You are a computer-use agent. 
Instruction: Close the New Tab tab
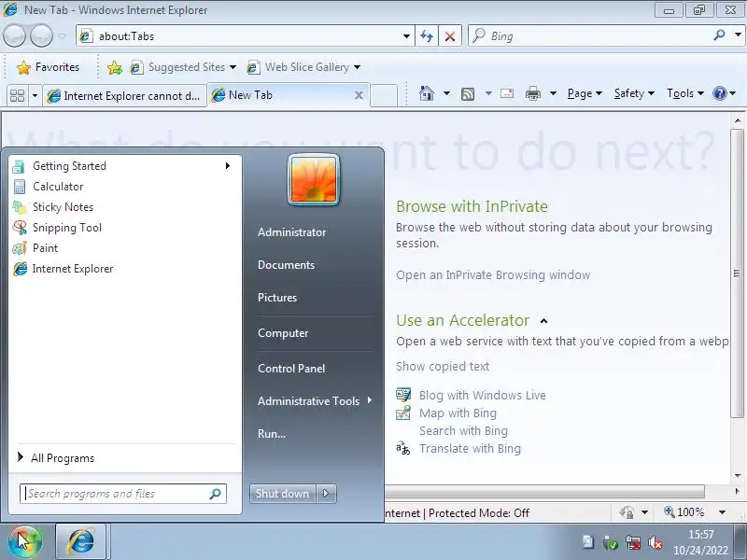pos(359,95)
